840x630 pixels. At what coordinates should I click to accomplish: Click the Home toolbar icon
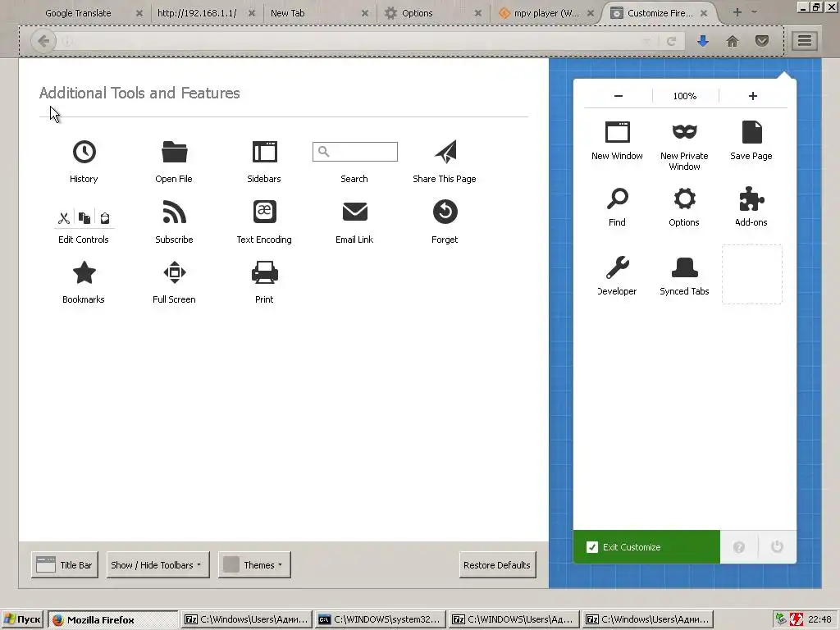733,41
